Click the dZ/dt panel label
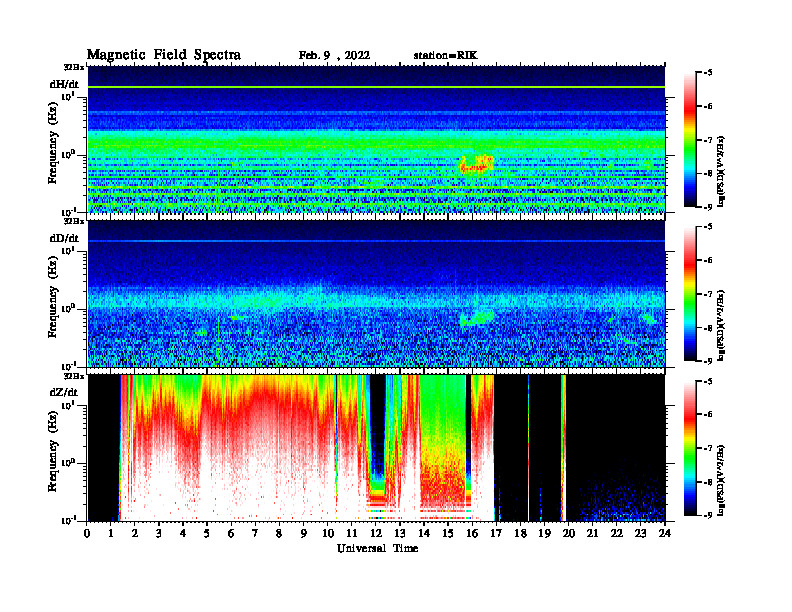The width and height of the screenshot is (792, 612). coord(64,392)
